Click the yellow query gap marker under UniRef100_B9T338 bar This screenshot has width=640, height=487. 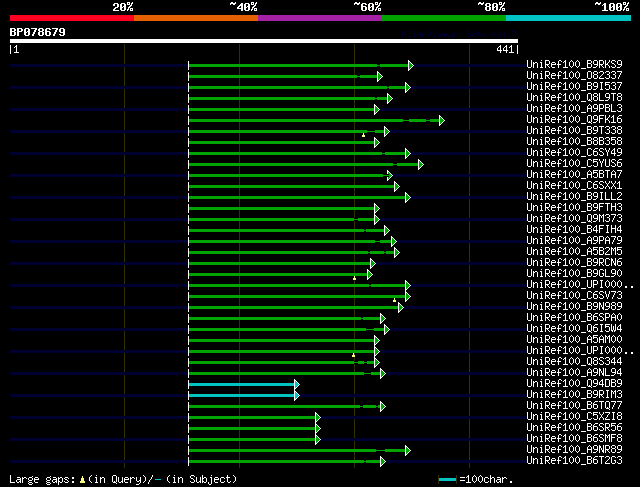coord(363,135)
